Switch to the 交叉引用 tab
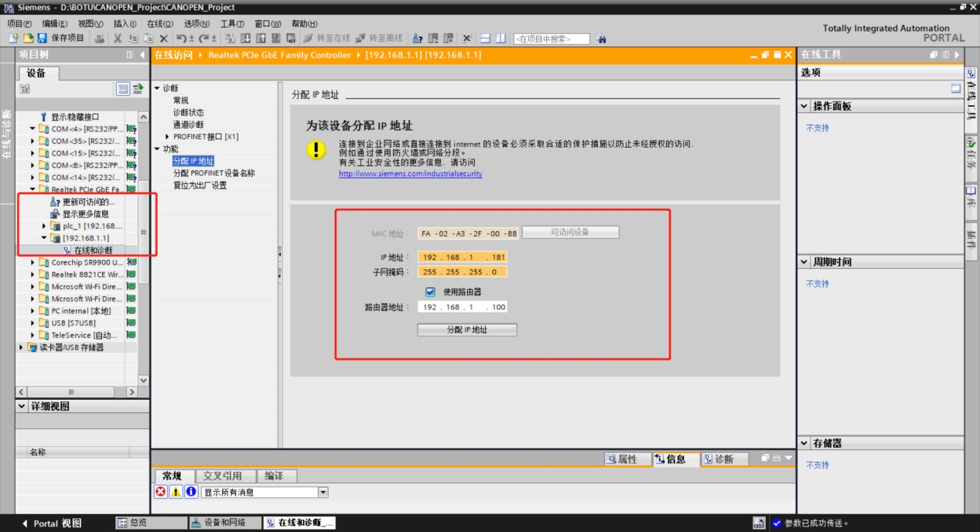 click(224, 476)
